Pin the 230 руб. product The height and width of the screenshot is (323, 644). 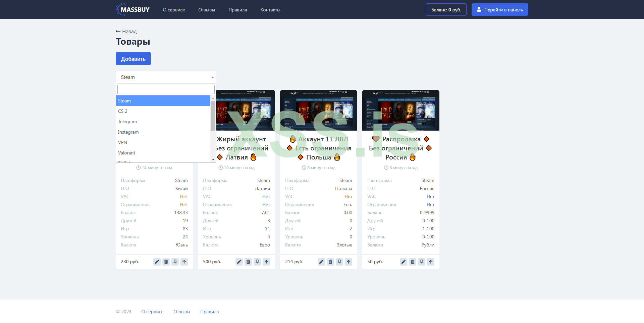175,262
